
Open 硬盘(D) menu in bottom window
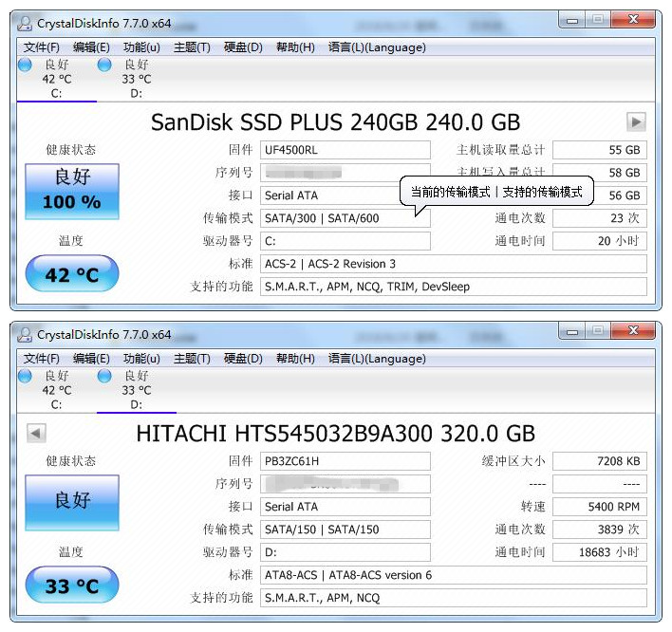pos(243,358)
